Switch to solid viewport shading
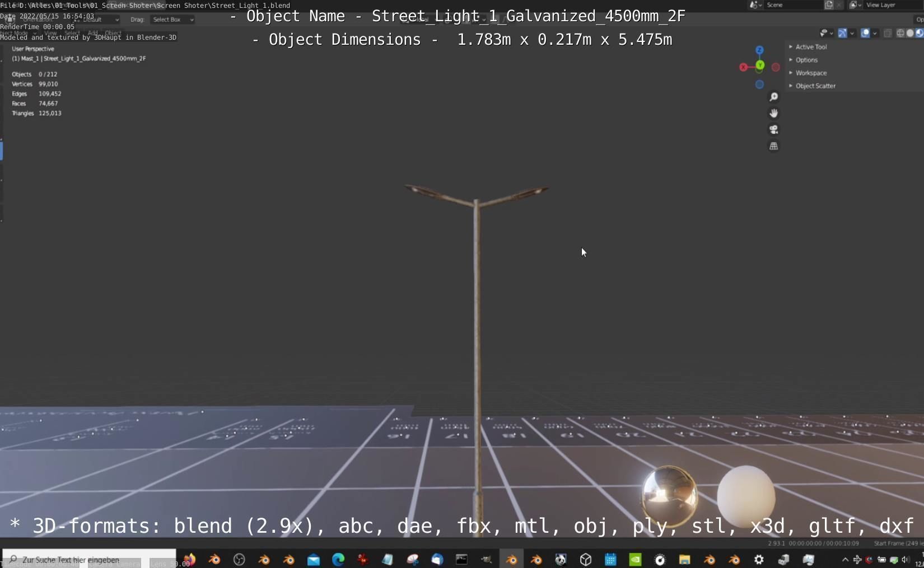Viewport: 924px width, 568px height. point(910,34)
